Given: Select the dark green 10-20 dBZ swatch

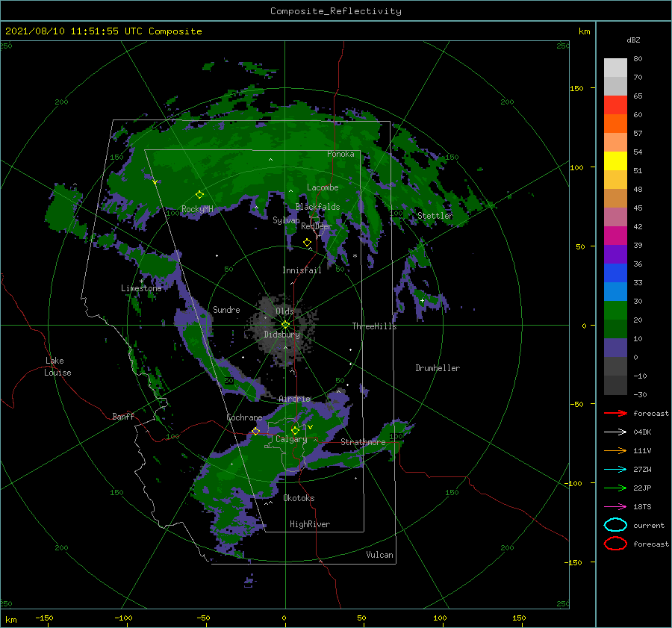Looking at the screenshot, I should pyautogui.click(x=615, y=329).
